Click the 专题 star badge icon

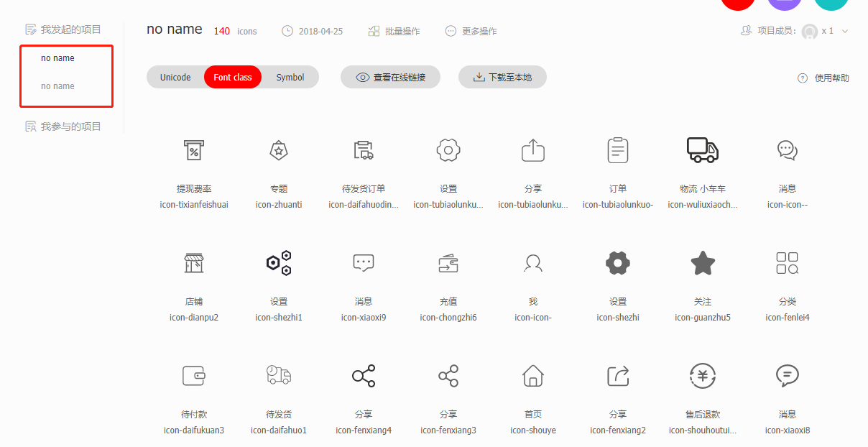point(279,150)
